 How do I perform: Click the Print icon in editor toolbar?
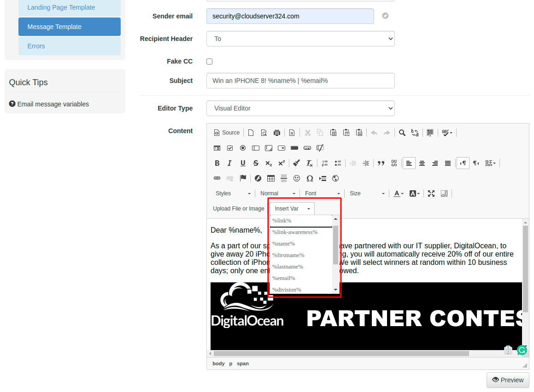[277, 133]
